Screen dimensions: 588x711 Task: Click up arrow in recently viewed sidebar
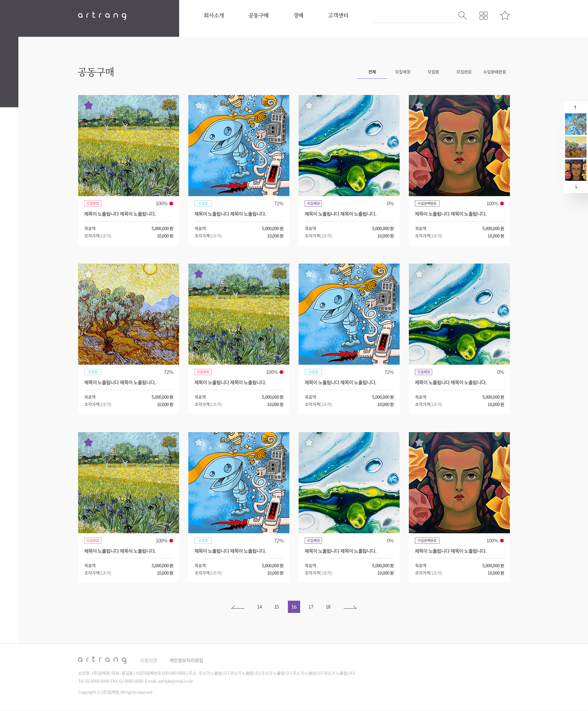pyautogui.click(x=575, y=107)
